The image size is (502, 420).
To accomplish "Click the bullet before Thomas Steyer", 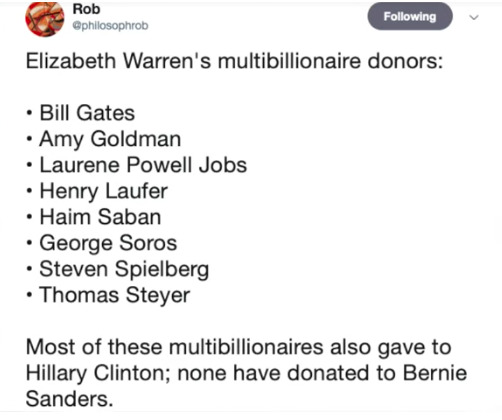I will click(x=30, y=295).
